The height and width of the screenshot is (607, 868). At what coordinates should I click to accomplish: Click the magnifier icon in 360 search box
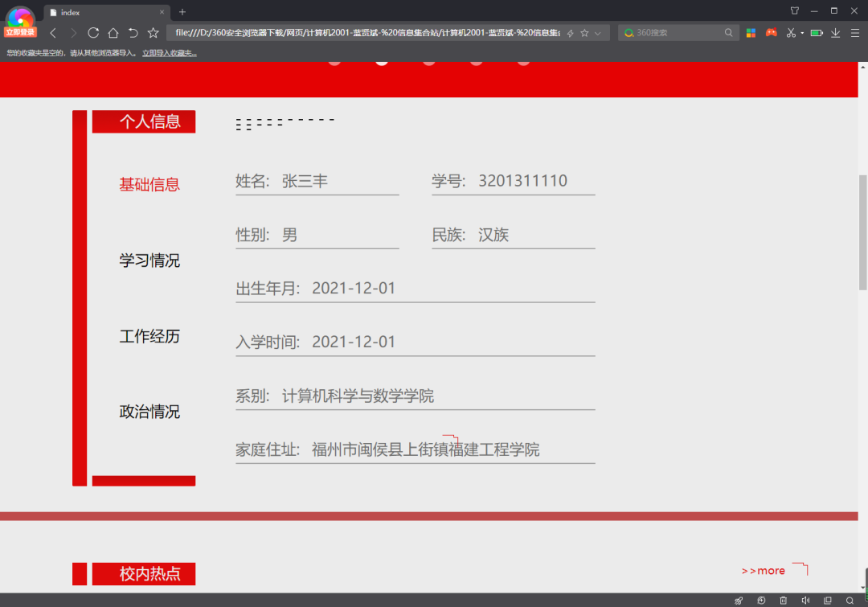728,33
